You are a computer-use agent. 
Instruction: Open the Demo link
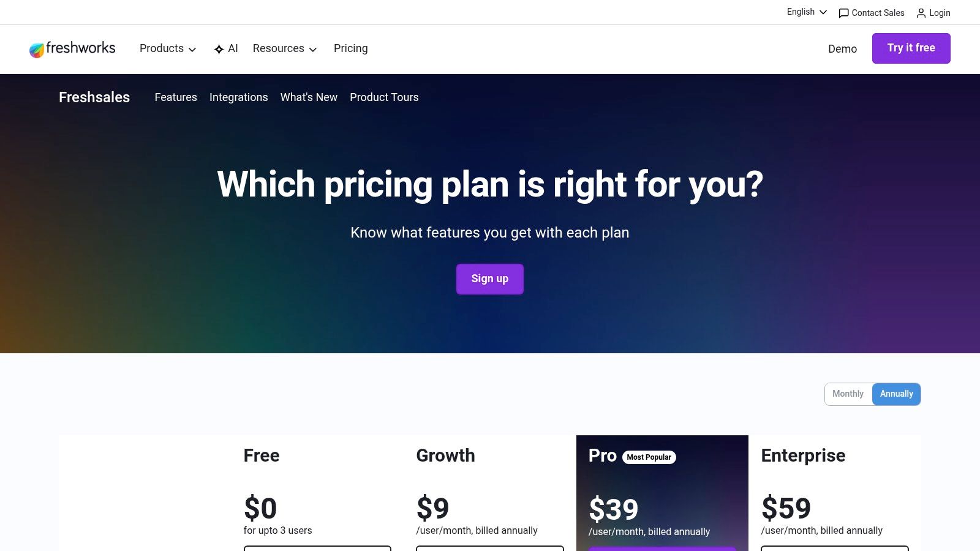[x=842, y=49]
